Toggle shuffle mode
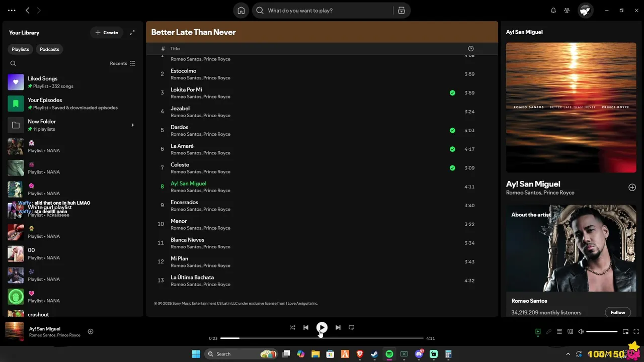This screenshot has height=362, width=644. [292, 328]
